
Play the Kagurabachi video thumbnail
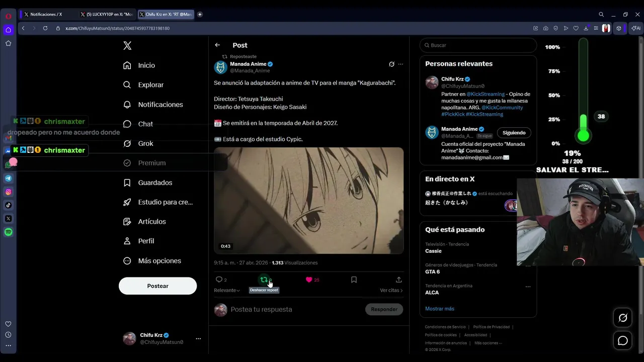click(308, 201)
